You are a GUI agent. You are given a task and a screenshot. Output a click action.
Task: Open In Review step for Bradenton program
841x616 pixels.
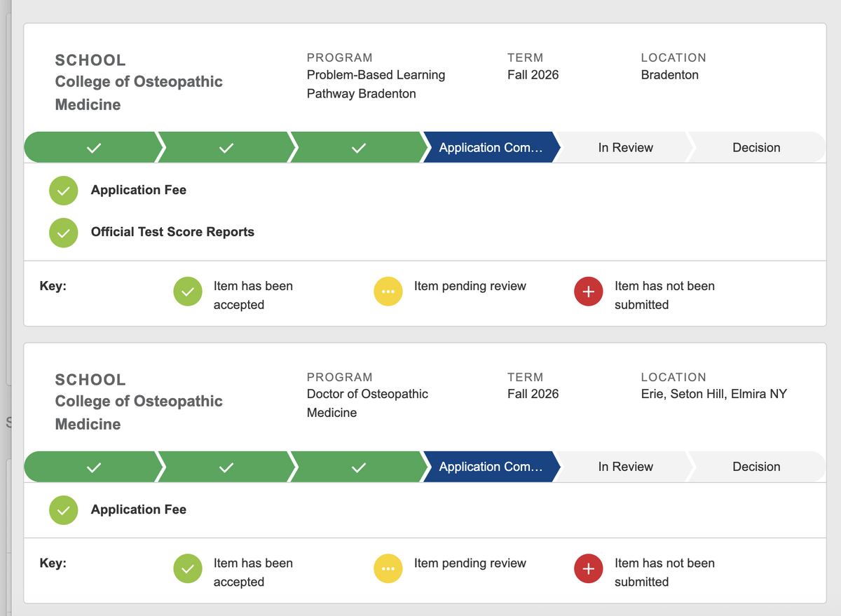[x=625, y=148]
